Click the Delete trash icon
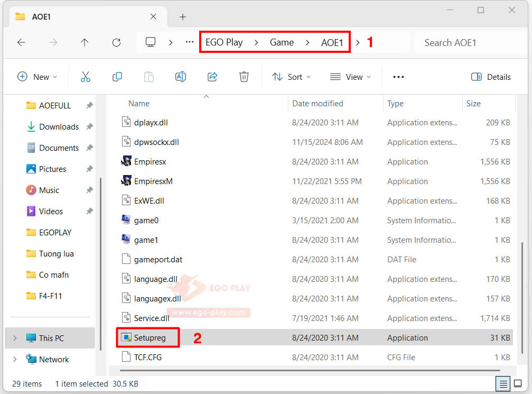Viewport: 532px width, 394px height. pos(244,77)
